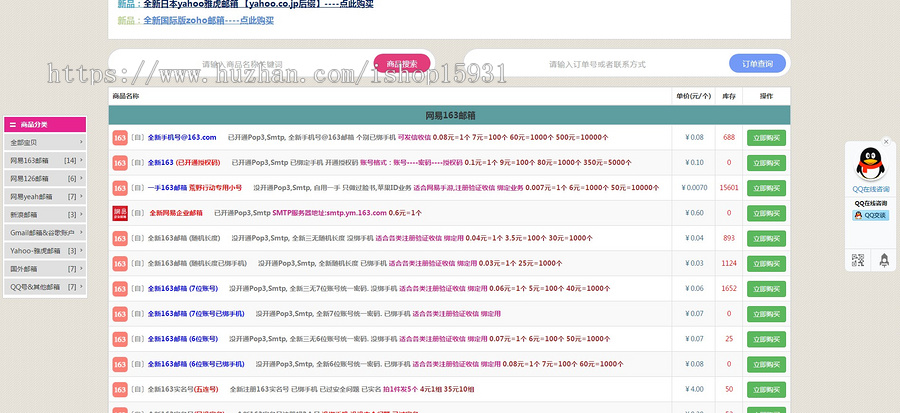Click 立即购买 for the ¥0.0070 item
Viewport: 900px width, 413px height.
point(767,188)
